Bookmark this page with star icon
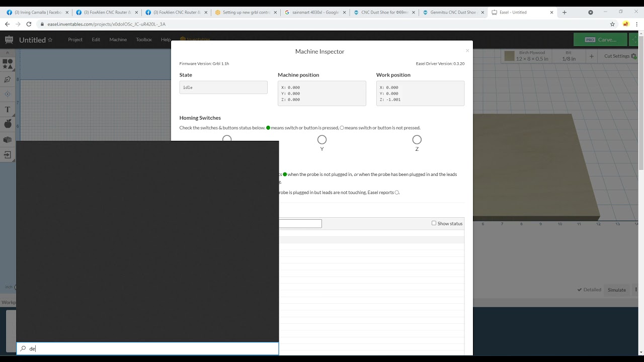This screenshot has height=362, width=644. pyautogui.click(x=612, y=24)
